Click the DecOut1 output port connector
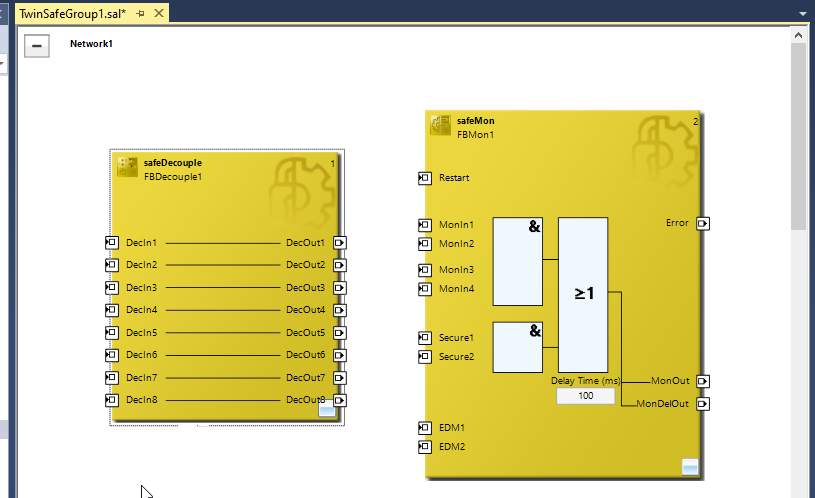This screenshot has width=815, height=498. (339, 243)
